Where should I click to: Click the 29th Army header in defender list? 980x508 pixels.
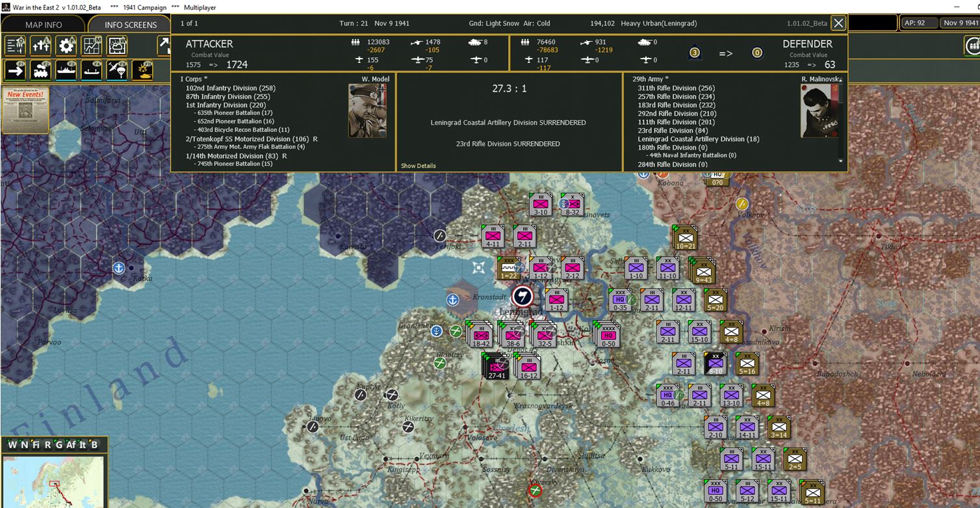[651, 79]
